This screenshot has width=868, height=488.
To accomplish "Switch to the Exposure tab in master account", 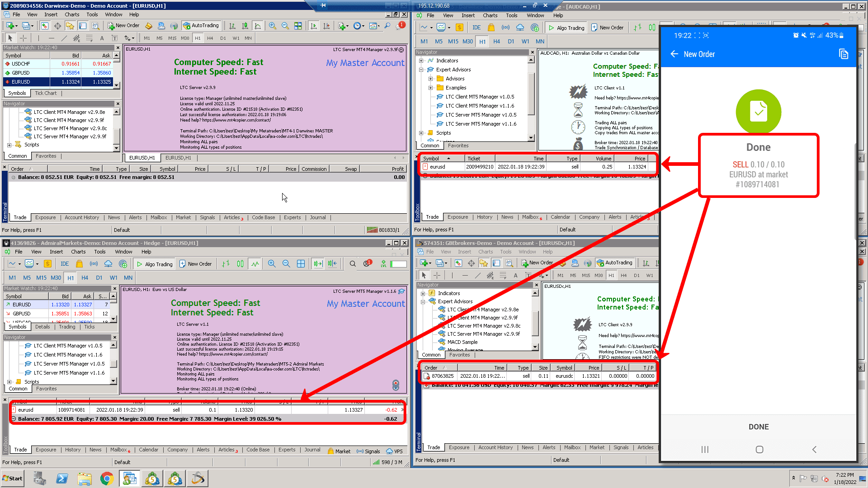I will pos(45,217).
